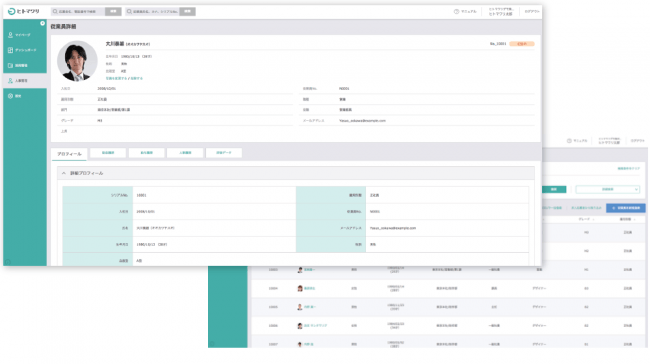650x364 pixels.
Task: Click the orange status badge beside No_10001
Action: click(x=521, y=44)
